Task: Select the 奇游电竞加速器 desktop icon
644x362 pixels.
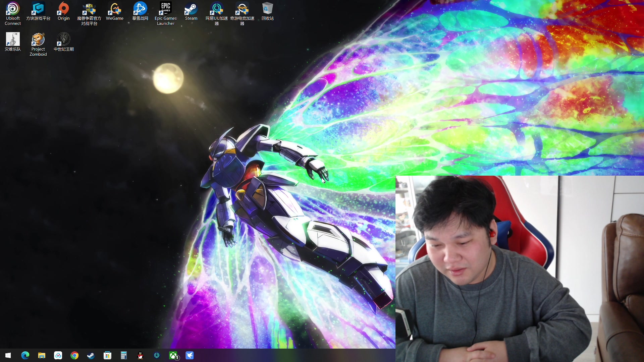Action: tap(242, 13)
